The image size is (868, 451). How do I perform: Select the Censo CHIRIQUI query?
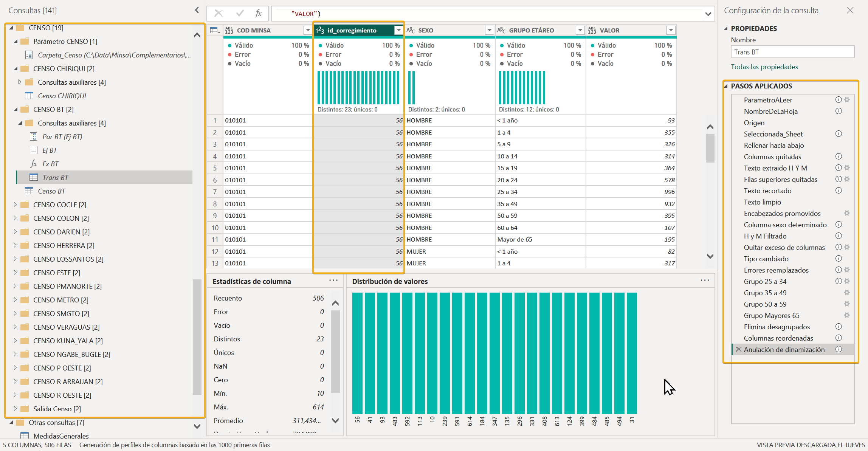(x=62, y=96)
